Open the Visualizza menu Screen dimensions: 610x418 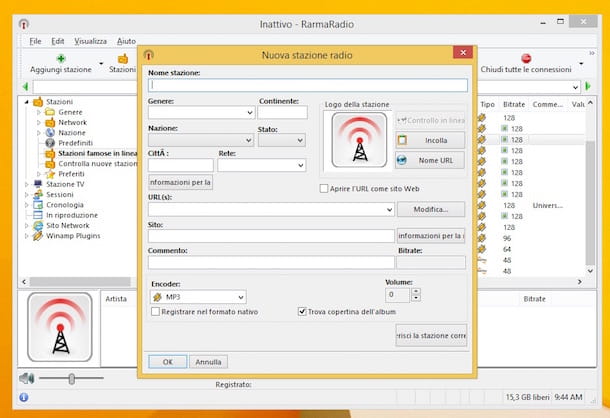click(91, 41)
